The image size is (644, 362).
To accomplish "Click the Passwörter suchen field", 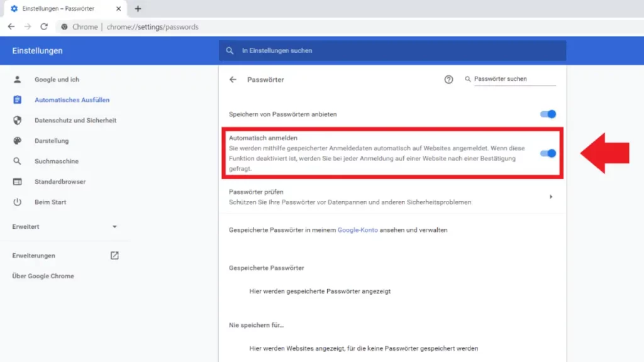I will coord(513,79).
